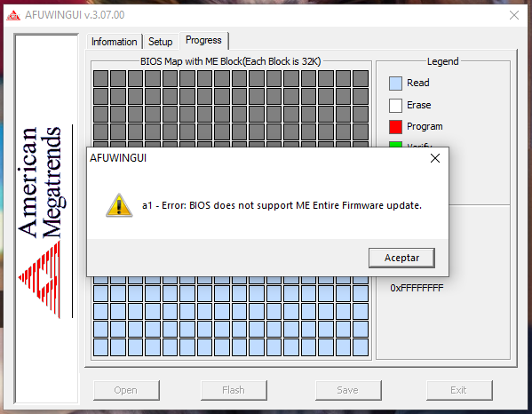Click the Read legend label
Viewport: 532px width, 414px height.
pos(418,83)
